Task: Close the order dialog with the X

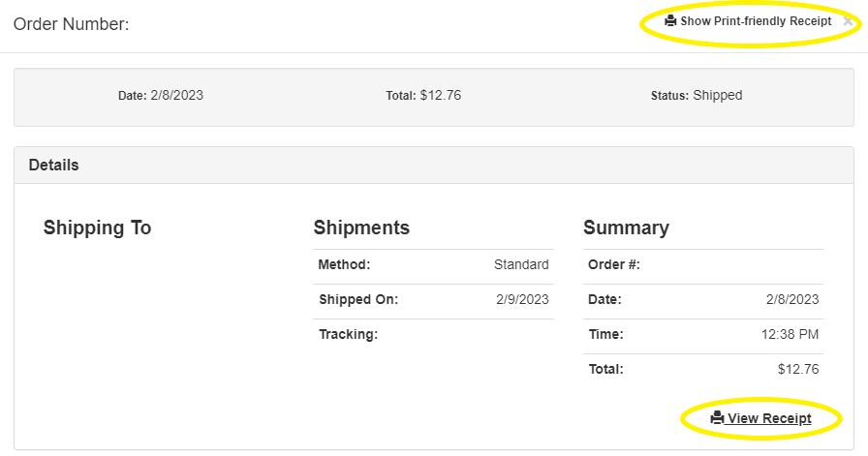Action: point(848,21)
